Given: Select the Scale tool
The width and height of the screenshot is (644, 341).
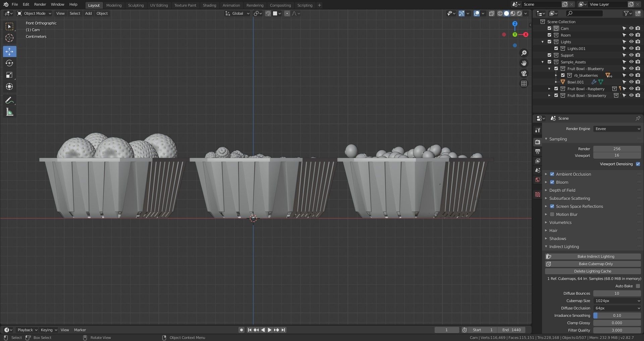Looking at the screenshot, I should click(x=9, y=75).
